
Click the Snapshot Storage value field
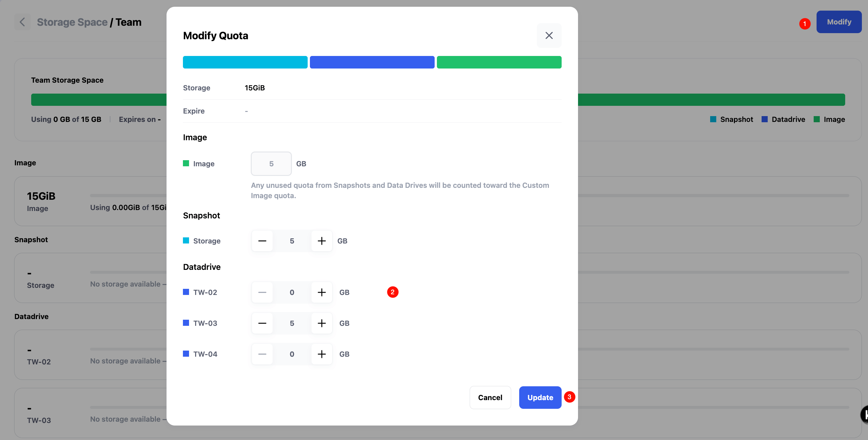coord(292,241)
